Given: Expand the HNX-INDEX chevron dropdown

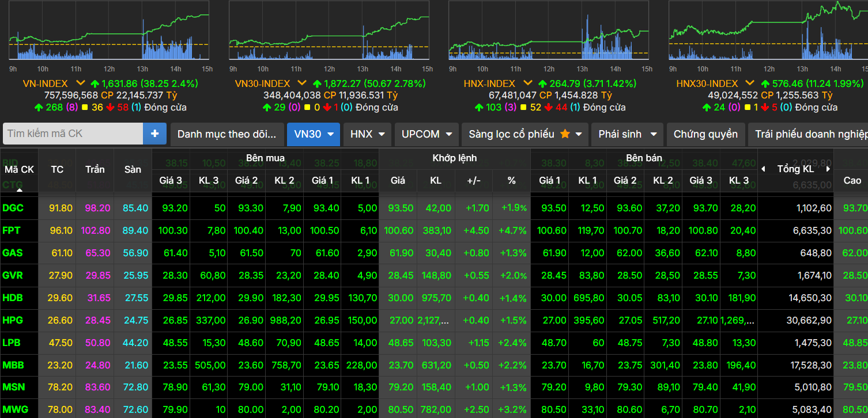Looking at the screenshot, I should [x=527, y=83].
